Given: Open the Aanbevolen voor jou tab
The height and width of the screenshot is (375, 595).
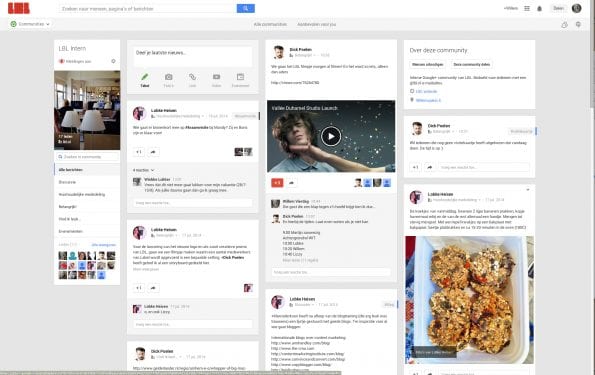Looking at the screenshot, I should click(x=316, y=24).
